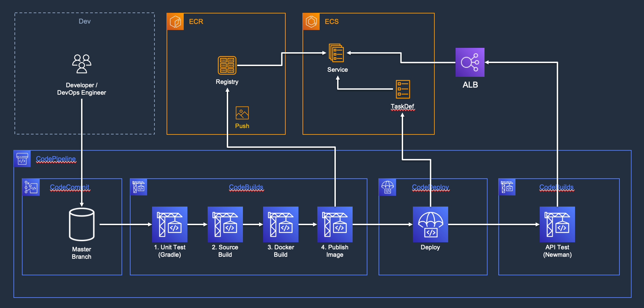The image size is (644, 308).
Task: Click the 2. Source Build label
Action: pyautogui.click(x=225, y=251)
